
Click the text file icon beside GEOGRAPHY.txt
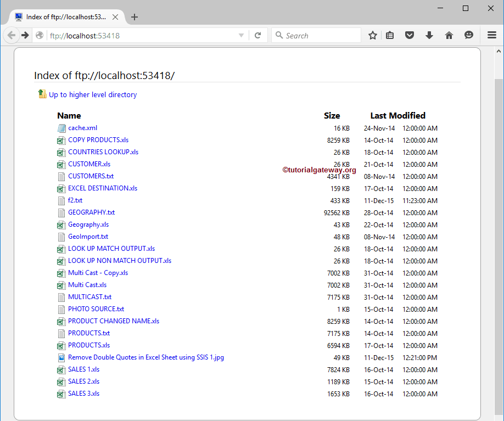[x=61, y=212]
